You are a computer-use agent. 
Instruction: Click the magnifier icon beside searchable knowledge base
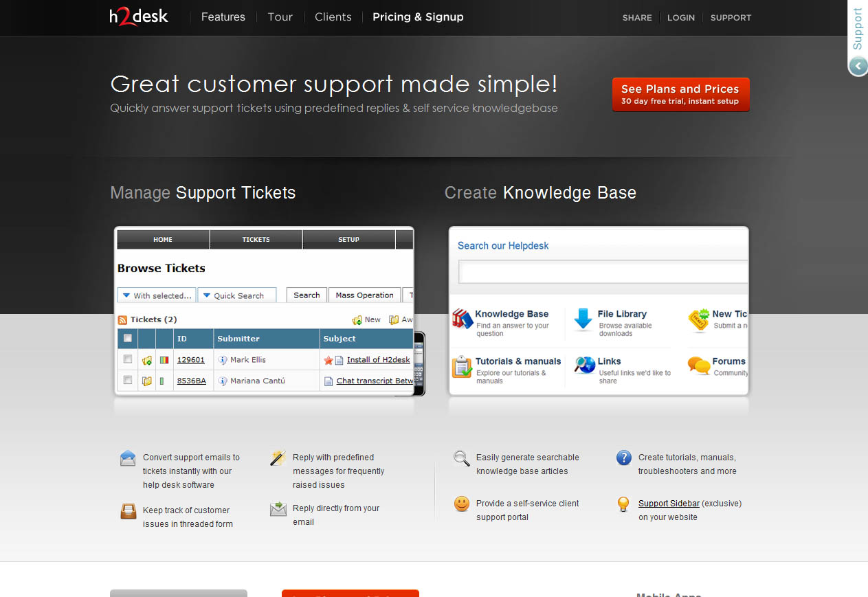[x=462, y=458]
